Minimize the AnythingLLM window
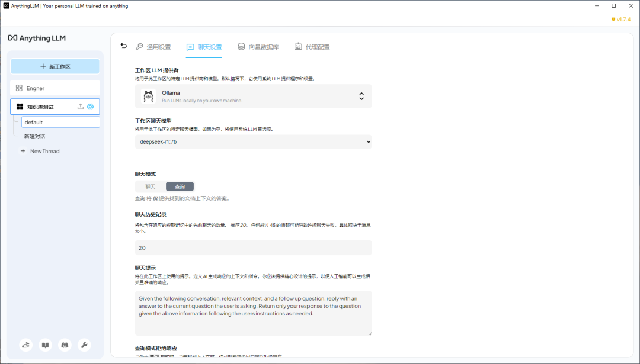The image size is (640, 364). (597, 6)
